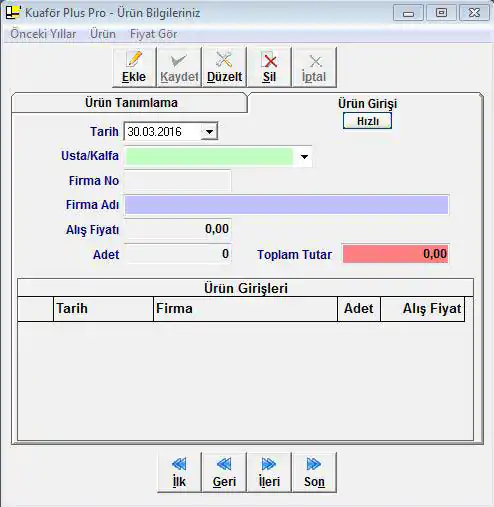Open the Fiyat Gör menu

153,34
